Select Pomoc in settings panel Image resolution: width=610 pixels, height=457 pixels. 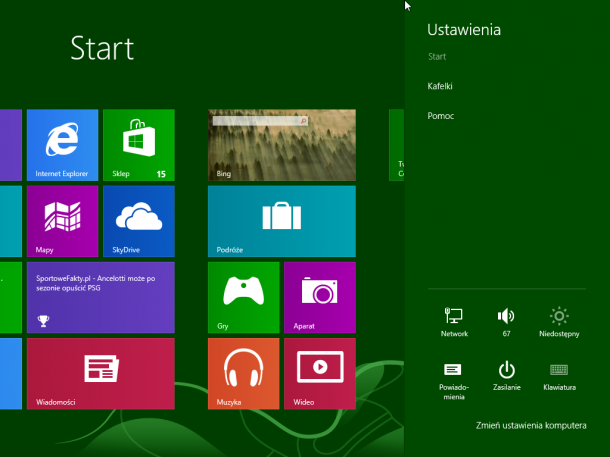440,116
